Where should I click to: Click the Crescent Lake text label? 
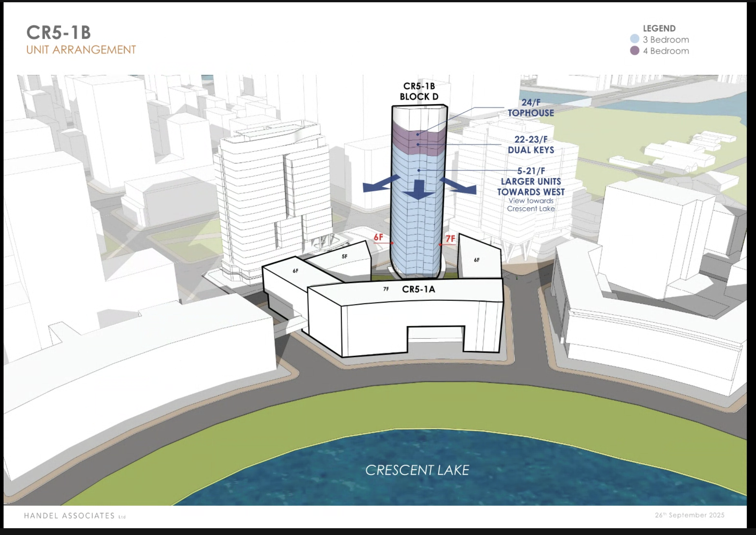417,470
